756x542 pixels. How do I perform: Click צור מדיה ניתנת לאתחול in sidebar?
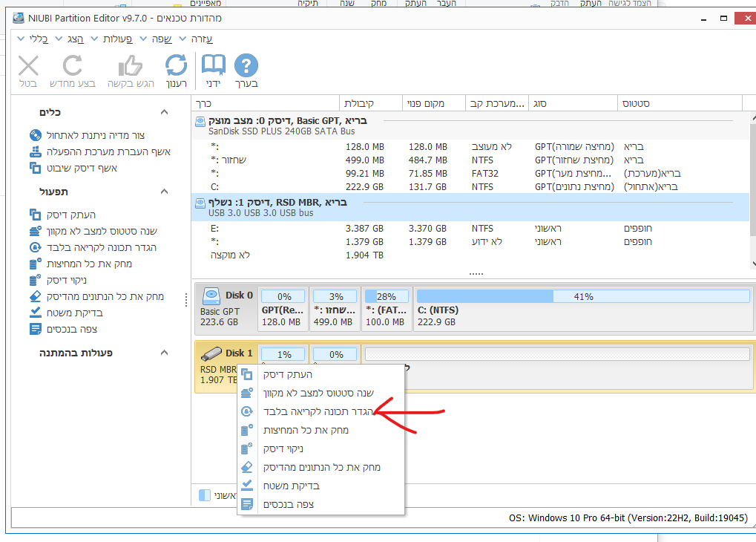pos(95,135)
